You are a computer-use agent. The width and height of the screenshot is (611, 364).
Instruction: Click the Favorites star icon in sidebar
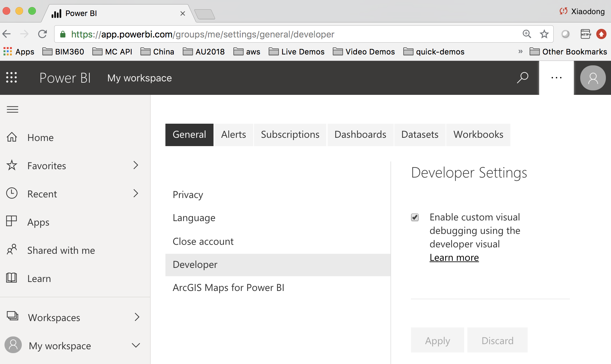point(12,165)
